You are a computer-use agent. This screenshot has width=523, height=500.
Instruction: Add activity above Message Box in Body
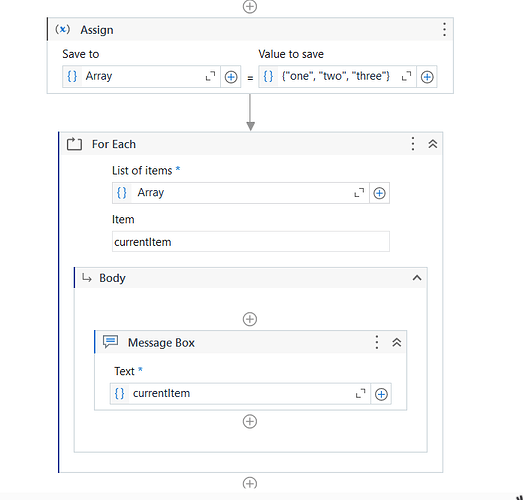(250, 319)
